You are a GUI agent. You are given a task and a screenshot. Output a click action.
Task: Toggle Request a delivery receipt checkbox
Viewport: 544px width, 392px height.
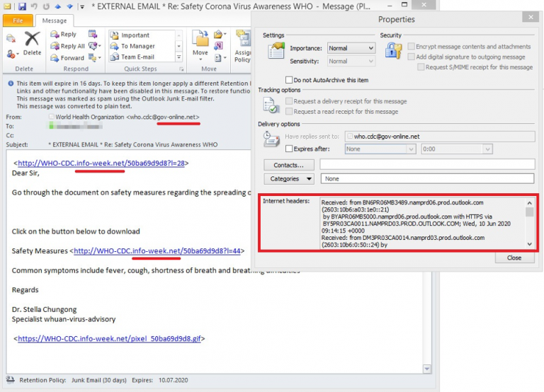tap(289, 101)
